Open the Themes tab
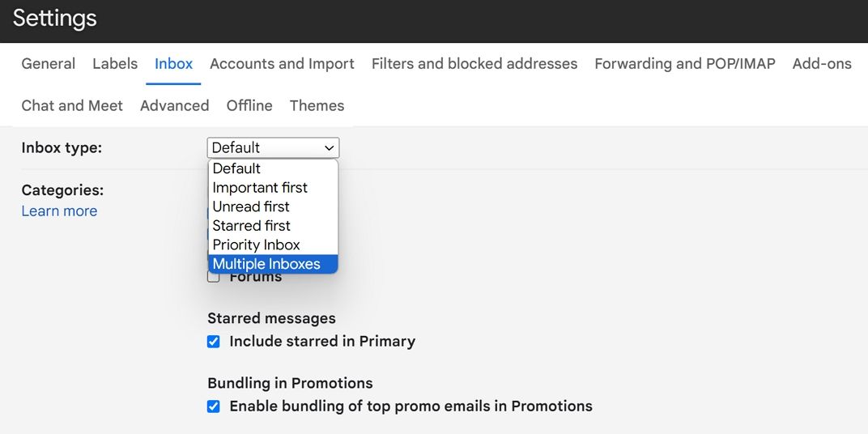Image resolution: width=868 pixels, height=434 pixels. coord(317,106)
